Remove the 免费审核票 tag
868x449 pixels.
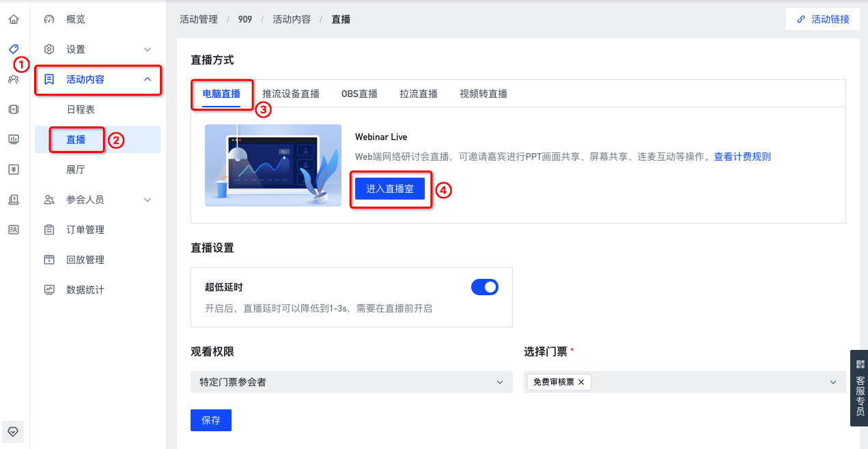(x=581, y=382)
